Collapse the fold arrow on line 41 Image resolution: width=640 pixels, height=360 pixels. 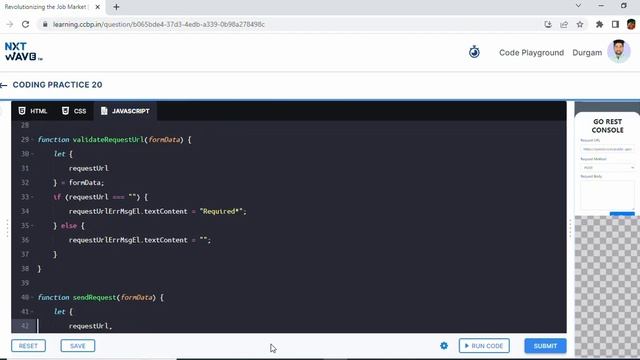[x=32, y=312]
